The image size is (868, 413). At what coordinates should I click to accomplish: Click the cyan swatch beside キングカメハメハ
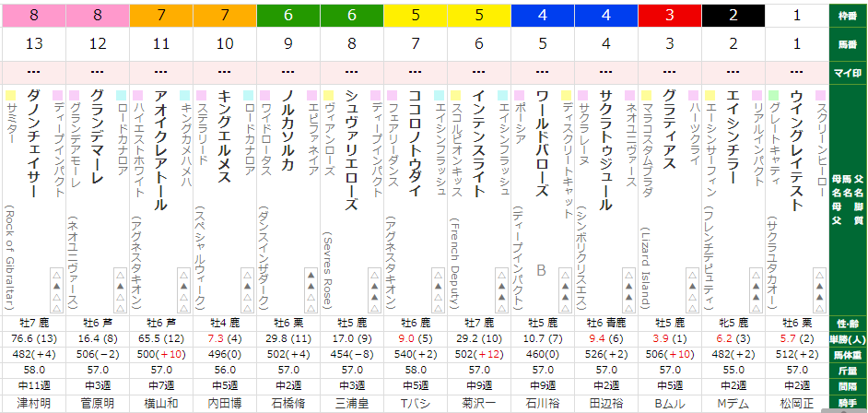click(185, 95)
